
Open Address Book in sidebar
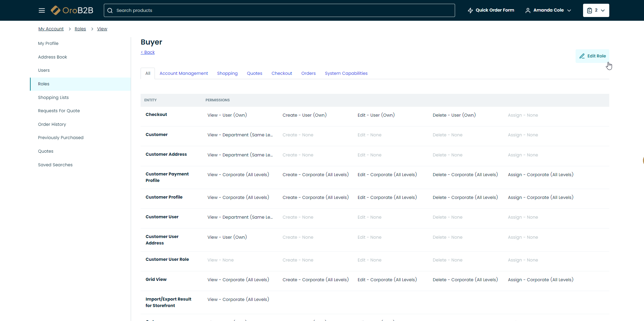(52, 57)
